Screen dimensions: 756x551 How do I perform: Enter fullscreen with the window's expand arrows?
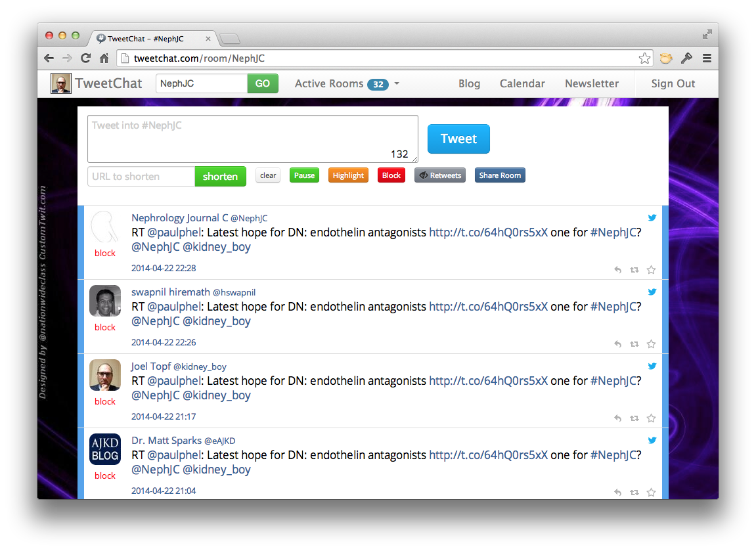[x=707, y=34]
